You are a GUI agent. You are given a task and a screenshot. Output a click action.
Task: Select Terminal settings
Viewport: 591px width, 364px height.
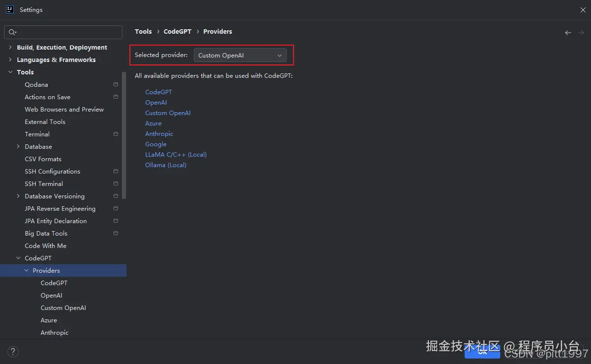[37, 134]
